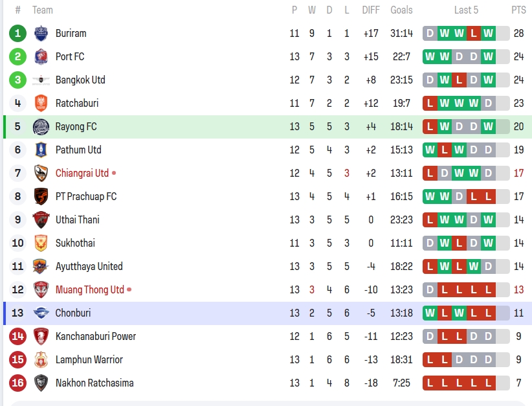Click the green rank 1 position badge

coord(17,33)
